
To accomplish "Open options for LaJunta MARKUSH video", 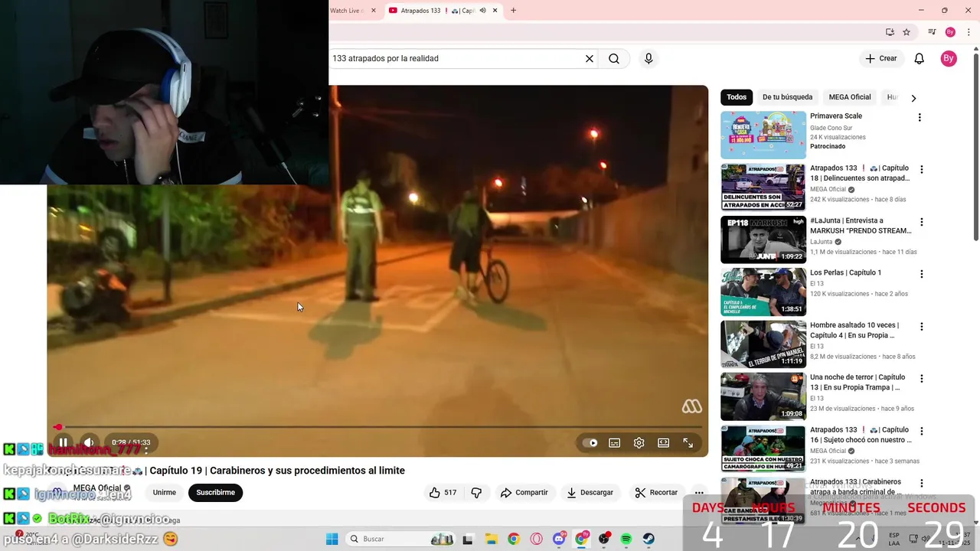I will (x=922, y=222).
